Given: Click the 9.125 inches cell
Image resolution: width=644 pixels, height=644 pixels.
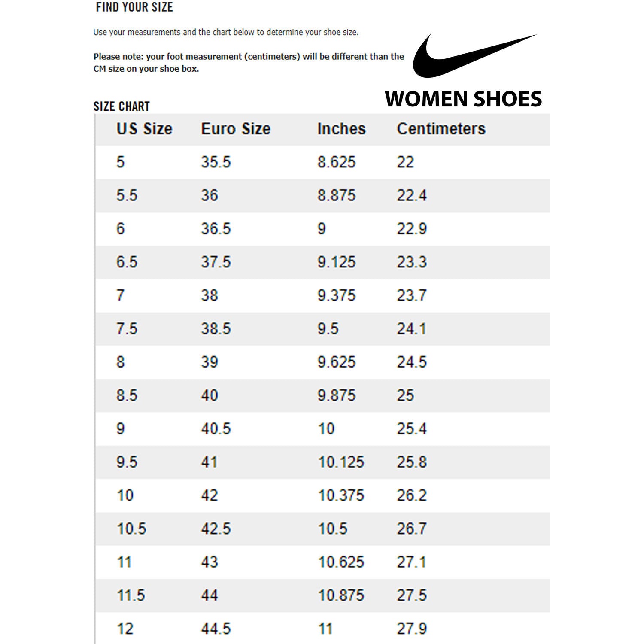Looking at the screenshot, I should pos(337,262).
